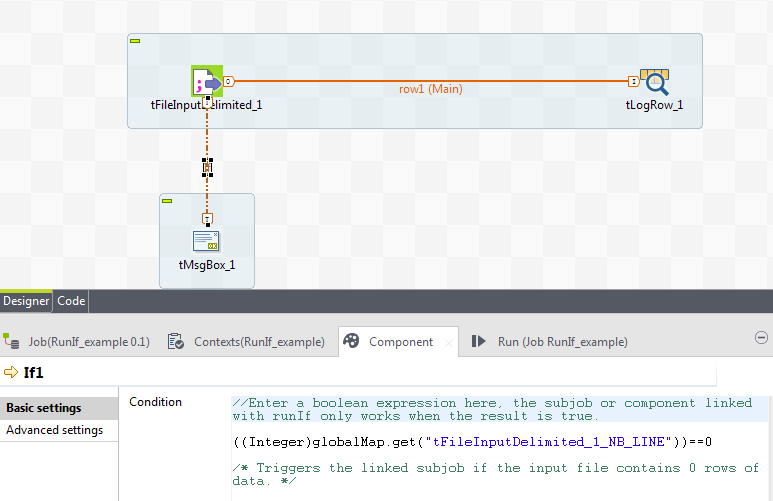Open the Job(RunIf_example 0.1) tab
Image resolution: width=773 pixels, height=501 pixels.
coord(79,342)
